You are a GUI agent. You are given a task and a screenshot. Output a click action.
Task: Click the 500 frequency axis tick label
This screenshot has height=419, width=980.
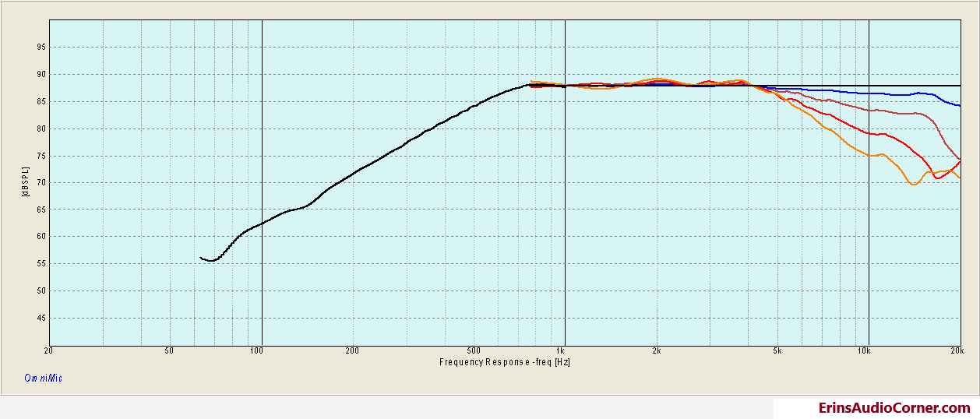click(x=473, y=351)
